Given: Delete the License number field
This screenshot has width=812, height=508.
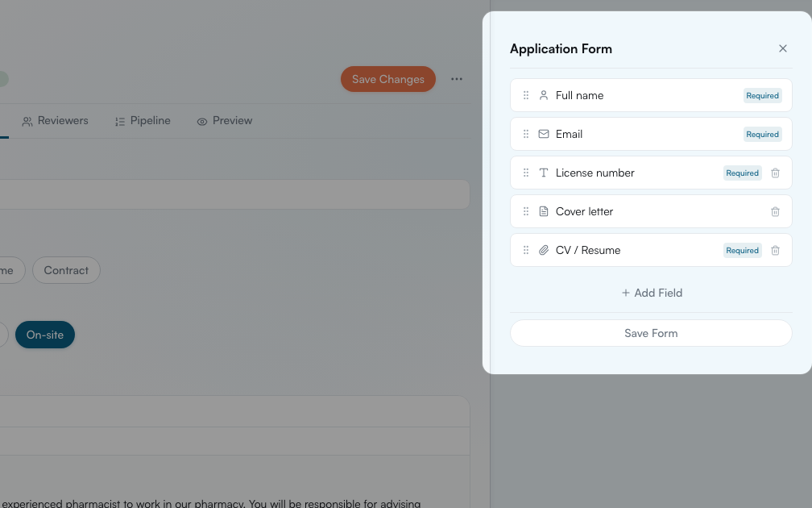Looking at the screenshot, I should [775, 173].
